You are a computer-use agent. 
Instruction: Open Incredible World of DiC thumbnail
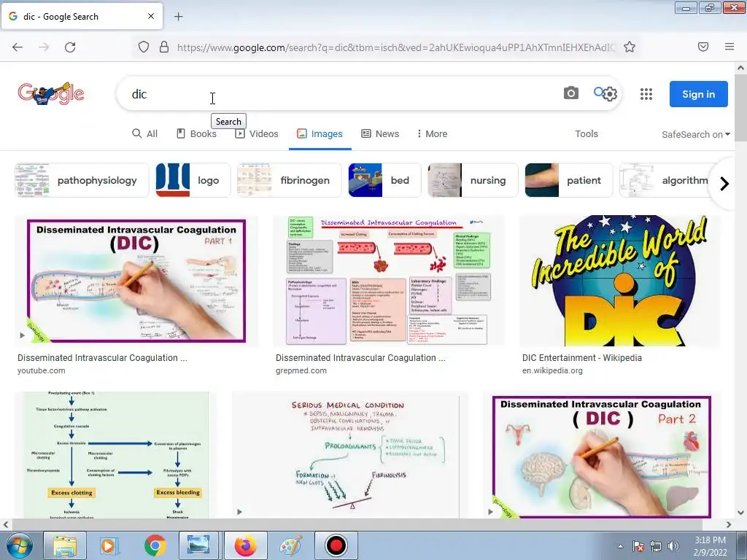[x=620, y=281]
